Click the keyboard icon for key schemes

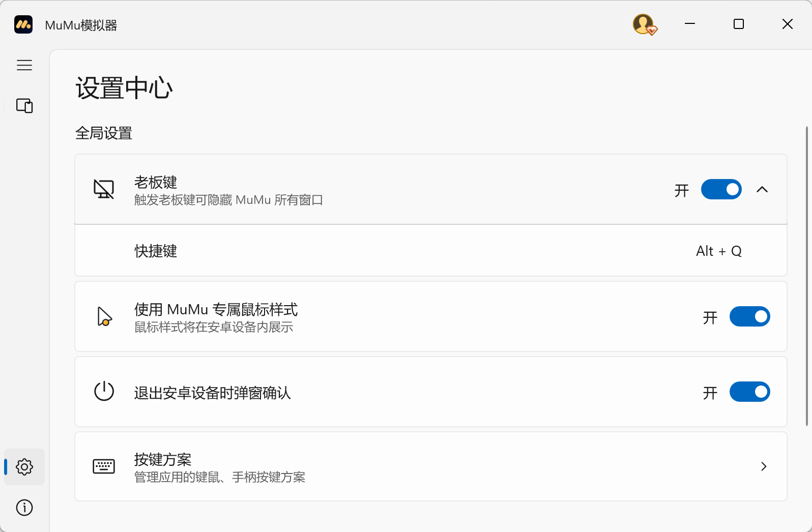(x=104, y=466)
